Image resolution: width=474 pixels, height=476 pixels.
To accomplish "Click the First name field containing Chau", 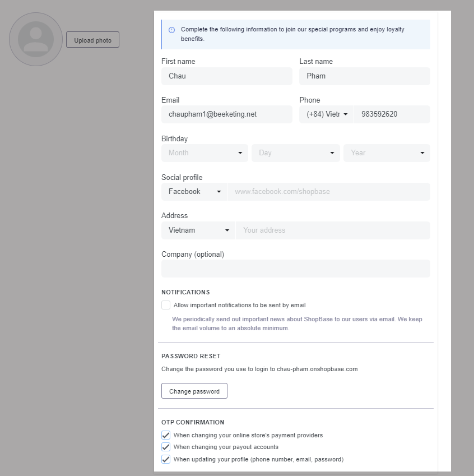I will pos(226,76).
